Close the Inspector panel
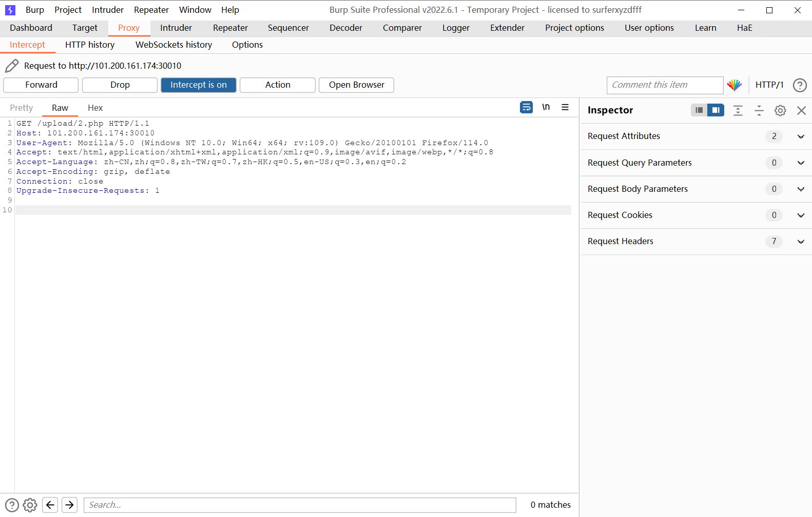 tap(801, 110)
